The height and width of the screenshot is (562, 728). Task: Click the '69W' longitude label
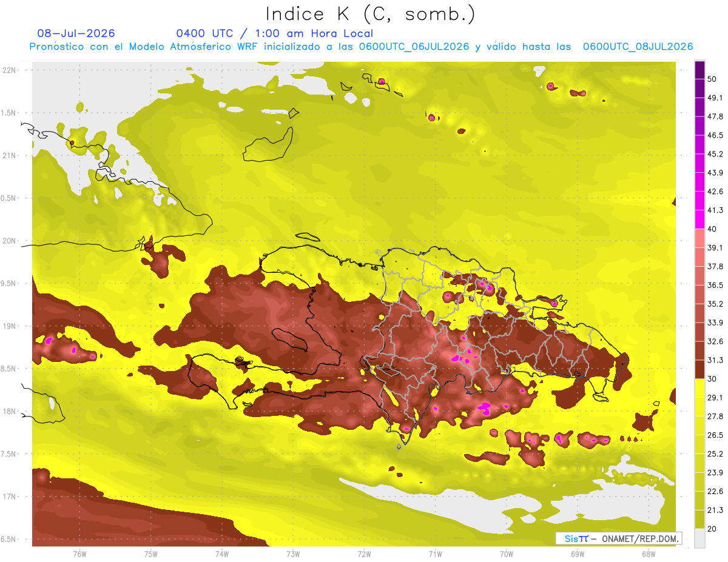pos(577,554)
